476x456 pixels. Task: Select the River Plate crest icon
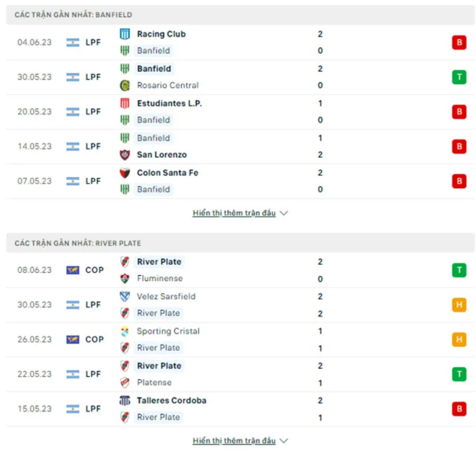(125, 262)
